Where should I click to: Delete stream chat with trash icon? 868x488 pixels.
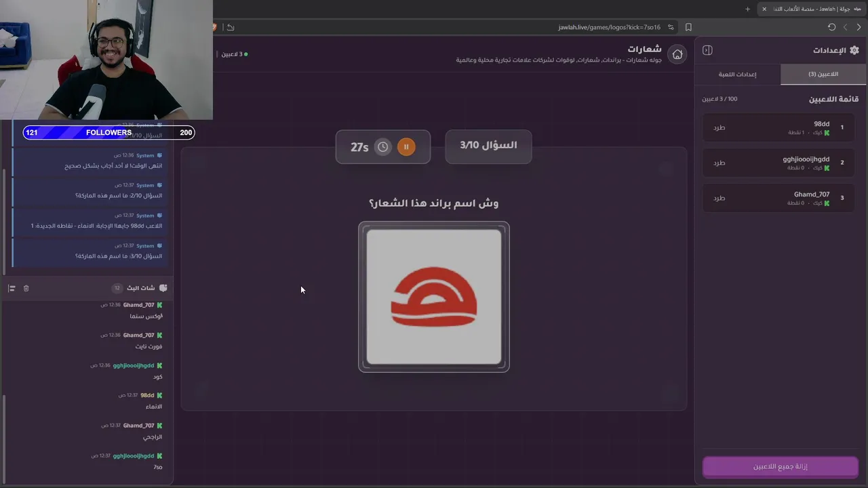(x=26, y=288)
